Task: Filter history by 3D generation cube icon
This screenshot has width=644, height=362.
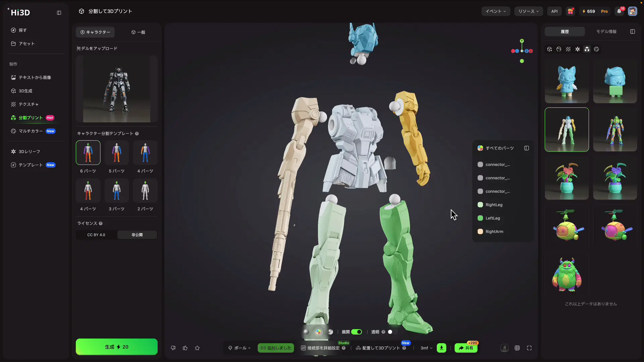Action: 549,49
